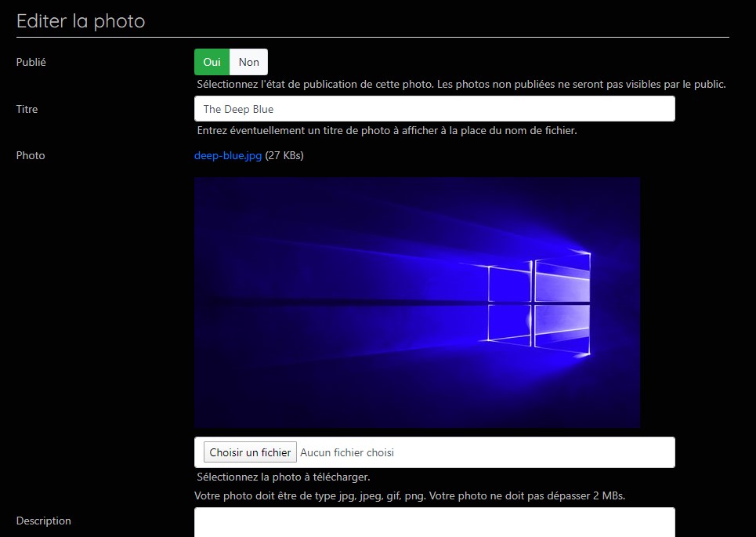This screenshot has width=756, height=537.
Task: Click the 'Sélectionnez l'état de publication' help text
Action: coord(461,85)
